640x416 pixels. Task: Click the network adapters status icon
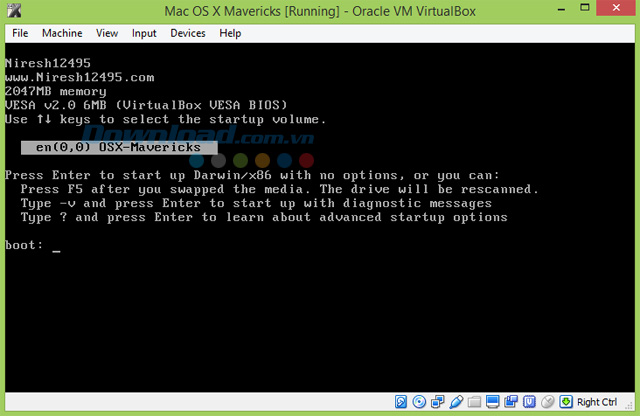click(438, 402)
